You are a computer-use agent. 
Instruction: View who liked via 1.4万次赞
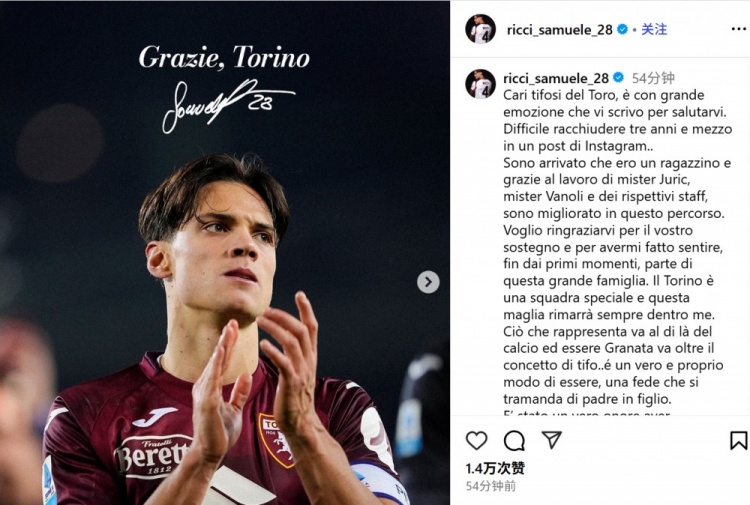(495, 468)
